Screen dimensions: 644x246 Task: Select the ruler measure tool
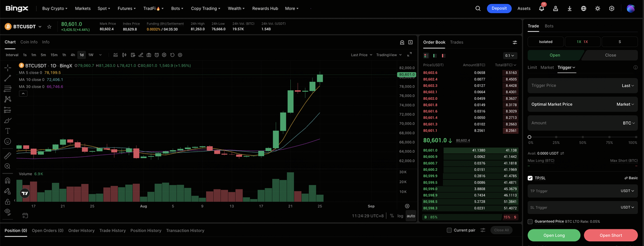pos(8,156)
